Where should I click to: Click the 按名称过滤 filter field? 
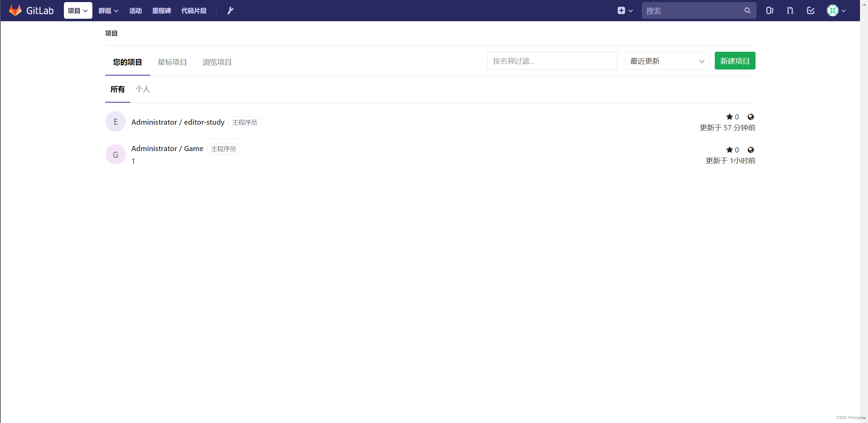click(552, 61)
